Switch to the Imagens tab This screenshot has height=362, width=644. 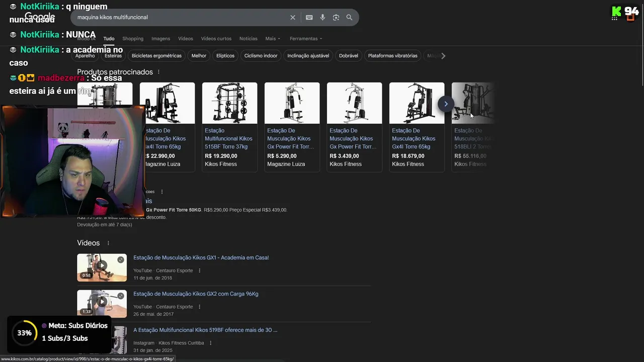point(161,39)
